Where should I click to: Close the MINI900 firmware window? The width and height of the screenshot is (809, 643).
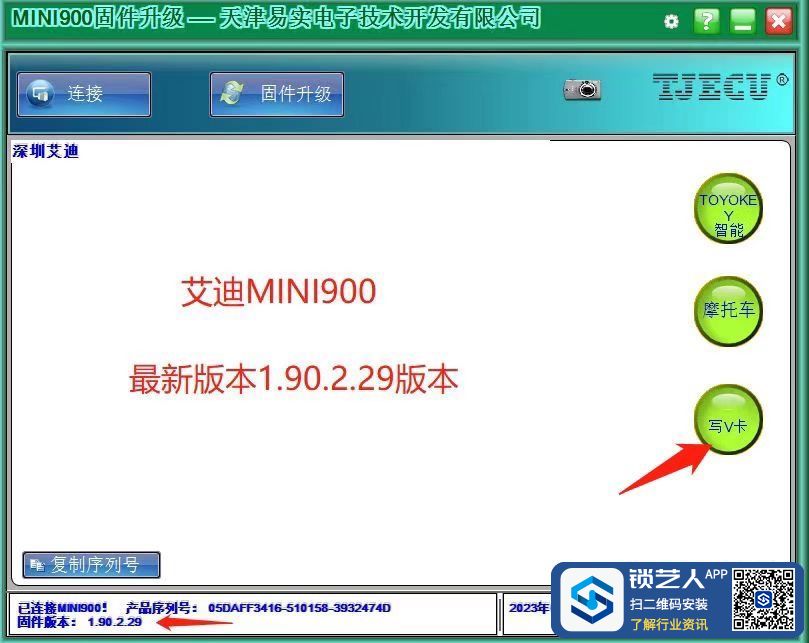(x=779, y=22)
